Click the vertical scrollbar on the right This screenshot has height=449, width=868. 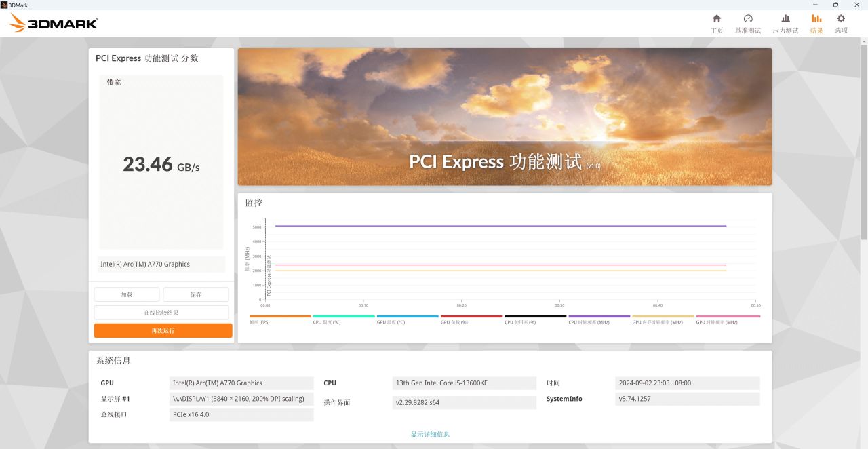[x=864, y=142]
